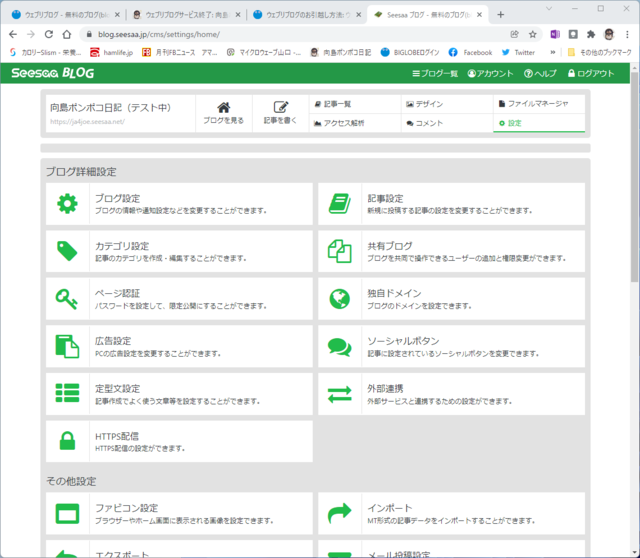Open その他のブックマーク folder
The width and height of the screenshot is (640, 558).
pyautogui.click(x=599, y=52)
